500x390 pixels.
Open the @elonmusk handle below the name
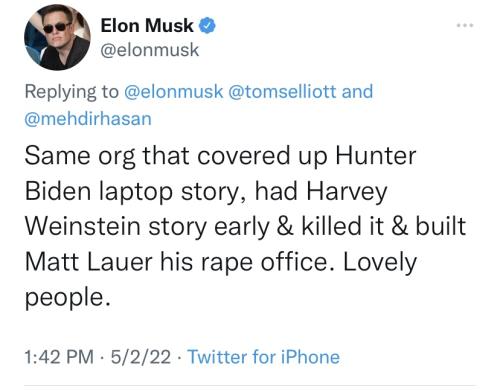[150, 50]
